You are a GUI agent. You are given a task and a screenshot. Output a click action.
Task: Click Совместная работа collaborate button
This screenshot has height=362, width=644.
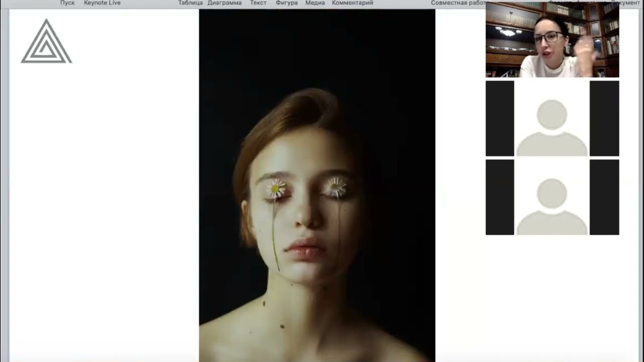(x=458, y=3)
